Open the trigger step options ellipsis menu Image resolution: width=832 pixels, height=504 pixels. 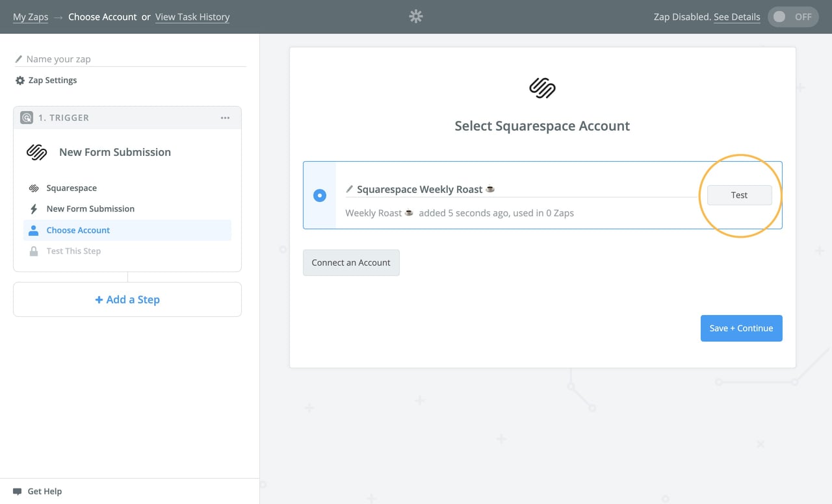[x=225, y=118]
